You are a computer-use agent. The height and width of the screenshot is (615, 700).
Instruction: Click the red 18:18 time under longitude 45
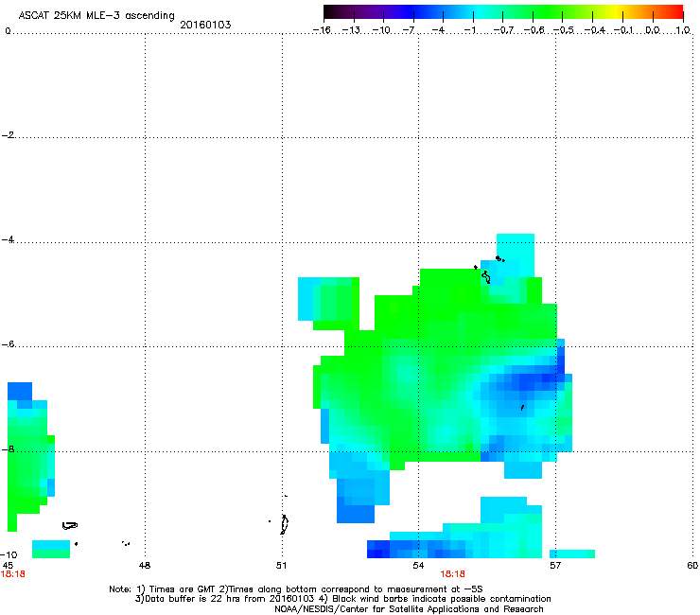[x=12, y=574]
